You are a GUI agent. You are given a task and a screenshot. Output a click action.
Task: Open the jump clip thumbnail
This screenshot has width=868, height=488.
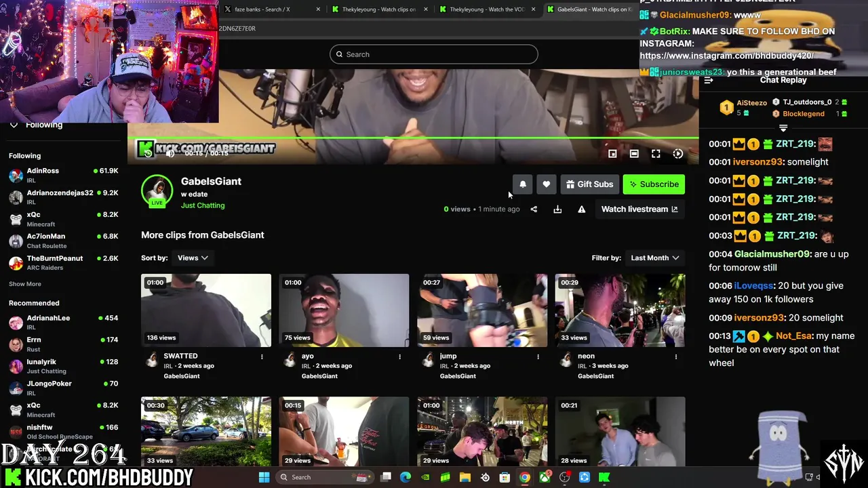tap(482, 310)
